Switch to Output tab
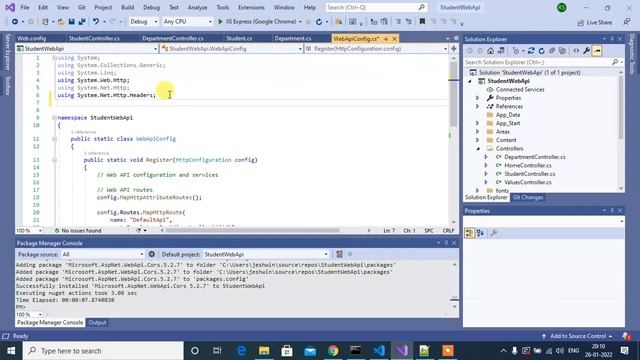The image size is (640, 360). [97, 322]
